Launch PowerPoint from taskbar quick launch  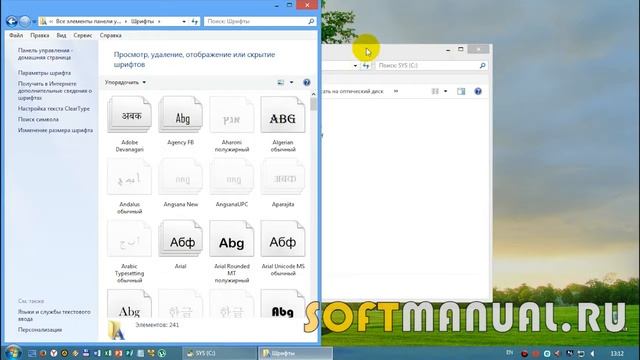118,353
